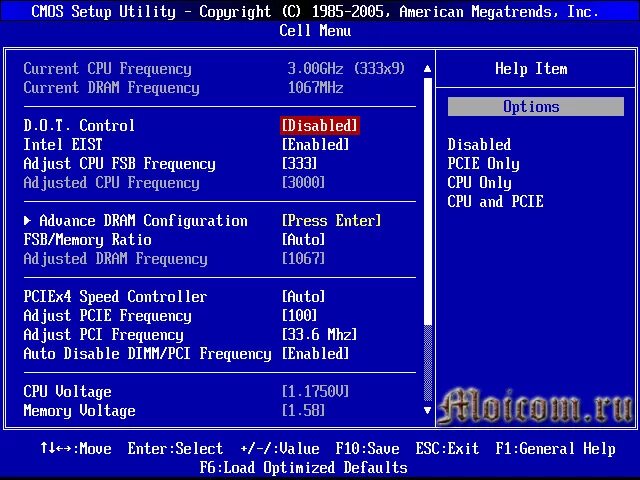The image size is (640, 480).
Task: Select CPU Voltage [1.1750V] value
Action: (x=316, y=392)
